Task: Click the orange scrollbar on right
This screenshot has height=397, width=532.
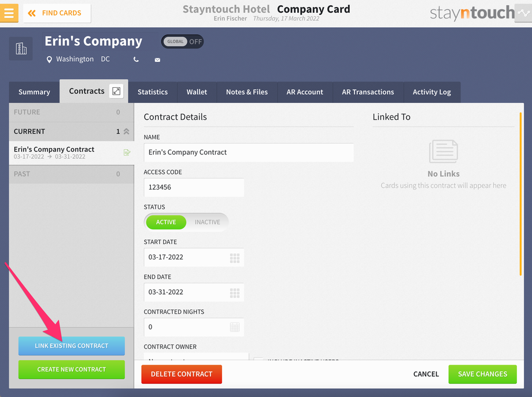Action: [x=520, y=194]
